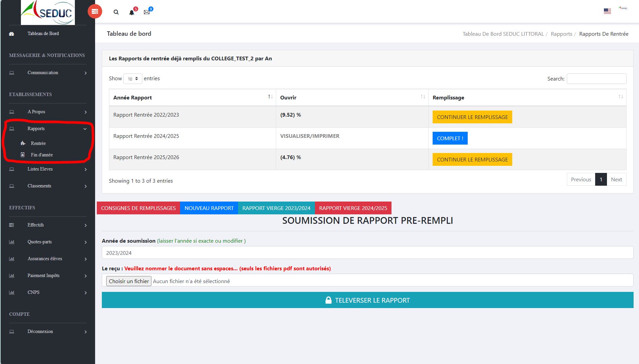Click the red hamburger menu toggle button
This screenshot has height=364, width=639.
click(x=95, y=12)
